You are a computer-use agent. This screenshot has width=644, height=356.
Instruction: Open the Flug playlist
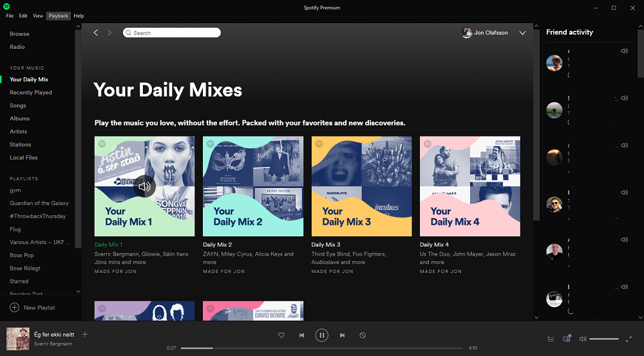tap(15, 229)
